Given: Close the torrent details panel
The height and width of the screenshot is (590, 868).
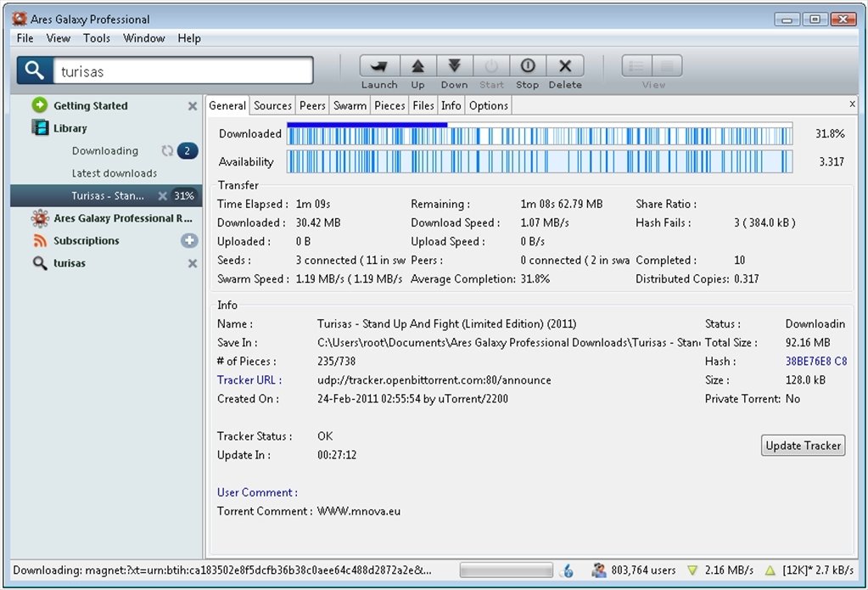Looking at the screenshot, I should coord(853,104).
